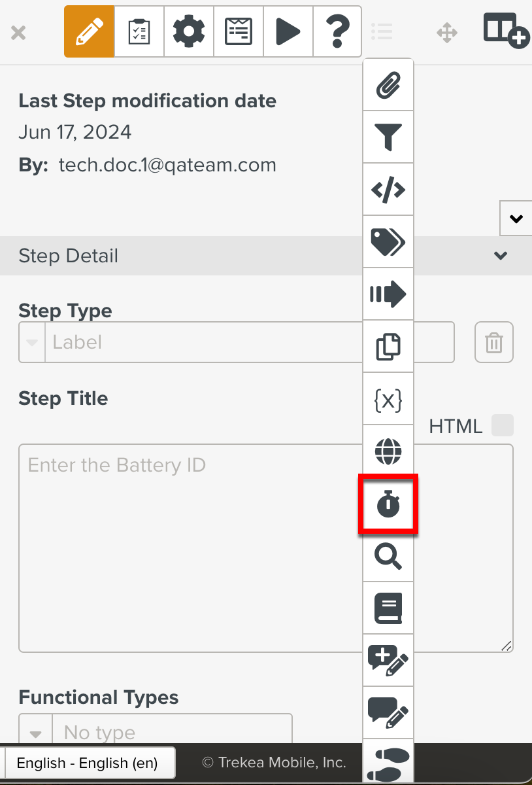The image size is (532, 785).
Task: Click the copy pages icon
Action: [x=388, y=347]
